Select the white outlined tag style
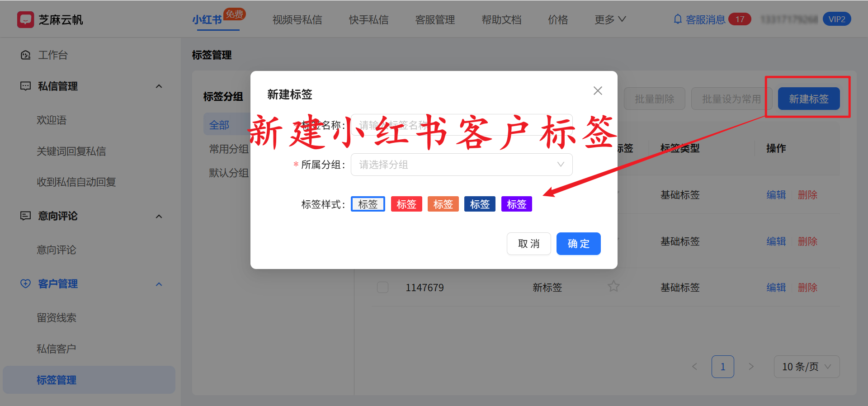This screenshot has height=406, width=868. click(368, 204)
